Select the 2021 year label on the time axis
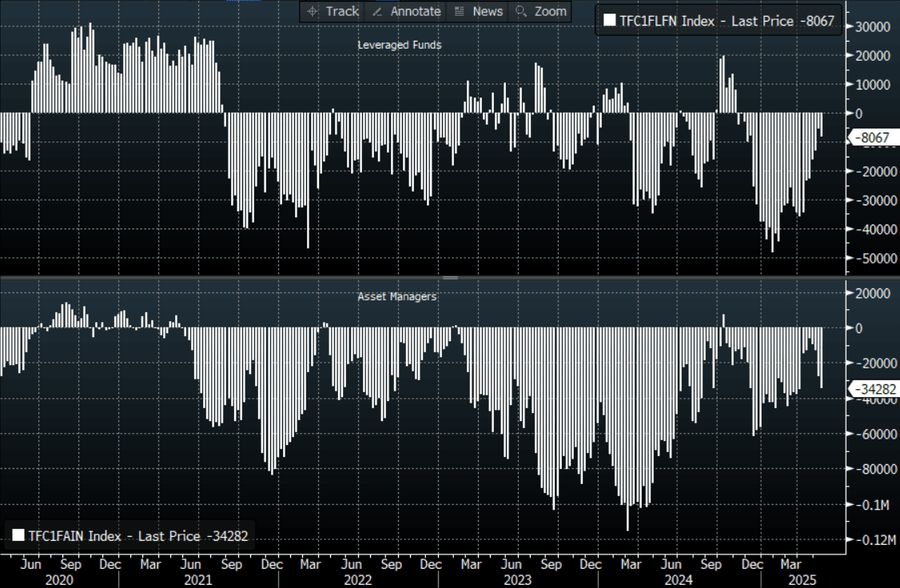900x588 pixels. pos(197,580)
